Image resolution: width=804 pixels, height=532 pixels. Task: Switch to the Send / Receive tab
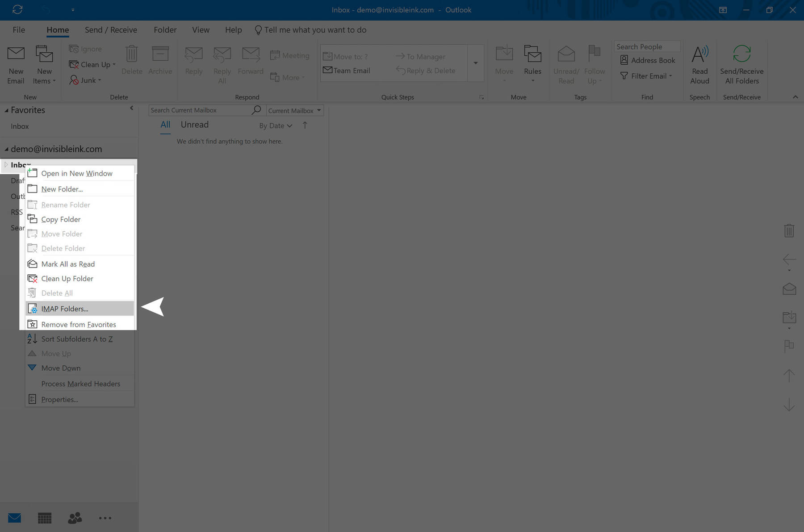(x=111, y=30)
